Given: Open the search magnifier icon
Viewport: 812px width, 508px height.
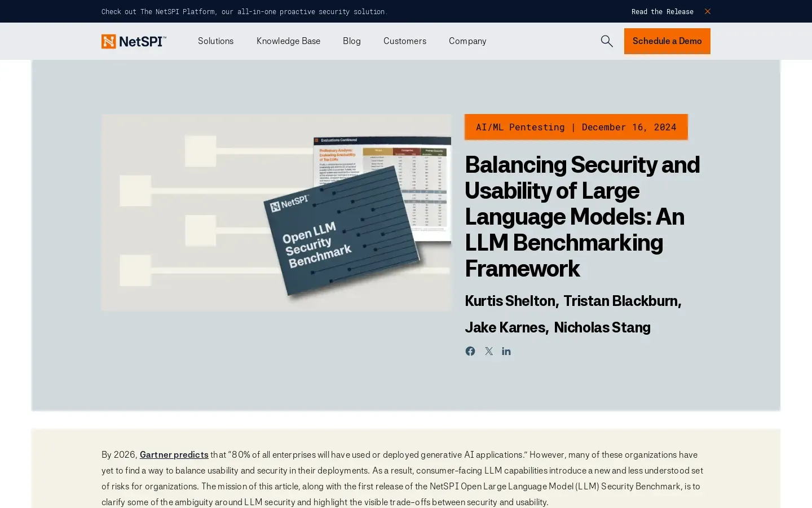Looking at the screenshot, I should pos(607,41).
